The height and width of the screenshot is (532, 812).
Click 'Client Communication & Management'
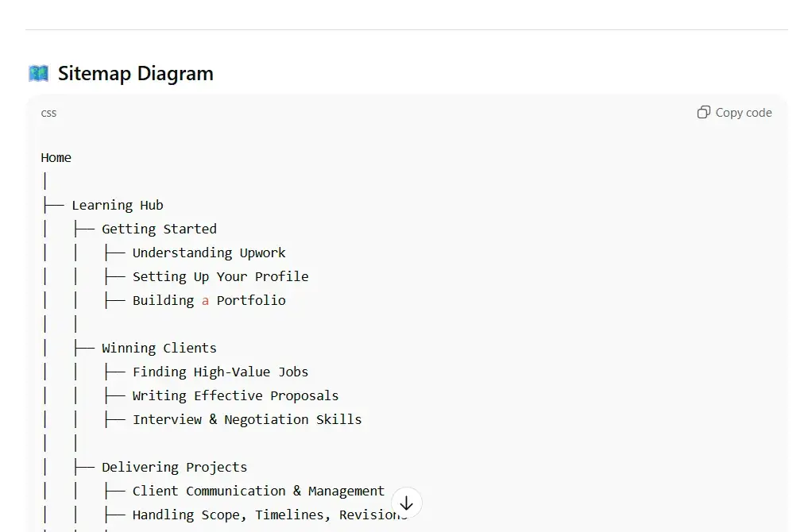257,491
